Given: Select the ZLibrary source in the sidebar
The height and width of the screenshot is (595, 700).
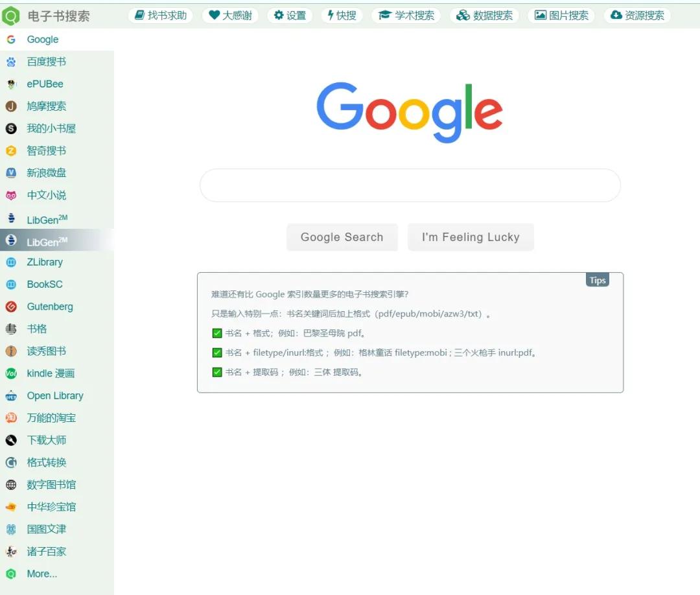Looking at the screenshot, I should click(45, 262).
